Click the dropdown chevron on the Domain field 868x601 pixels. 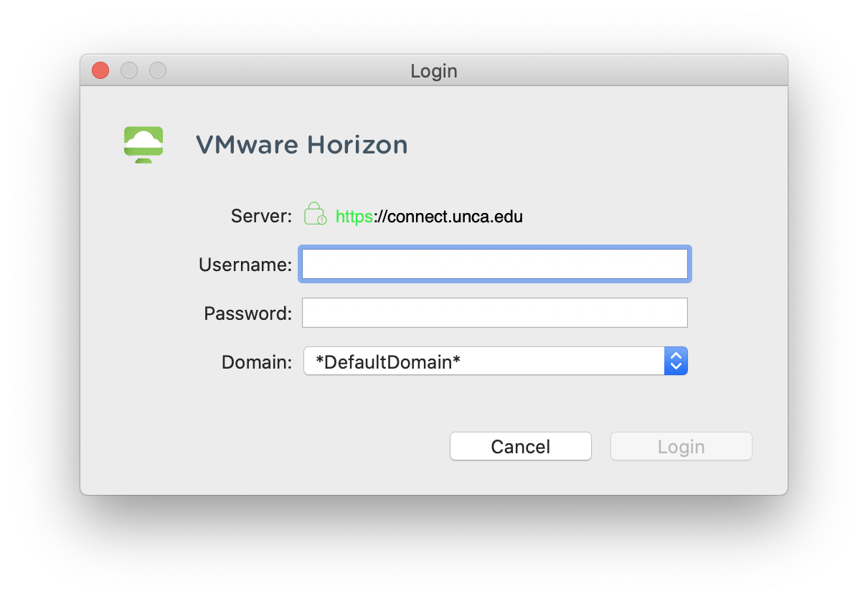pos(676,361)
